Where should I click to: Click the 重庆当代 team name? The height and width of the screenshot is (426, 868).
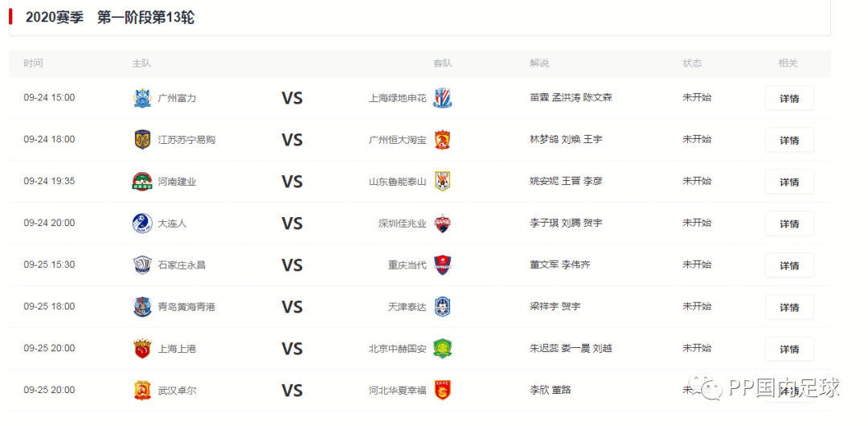coord(407,265)
